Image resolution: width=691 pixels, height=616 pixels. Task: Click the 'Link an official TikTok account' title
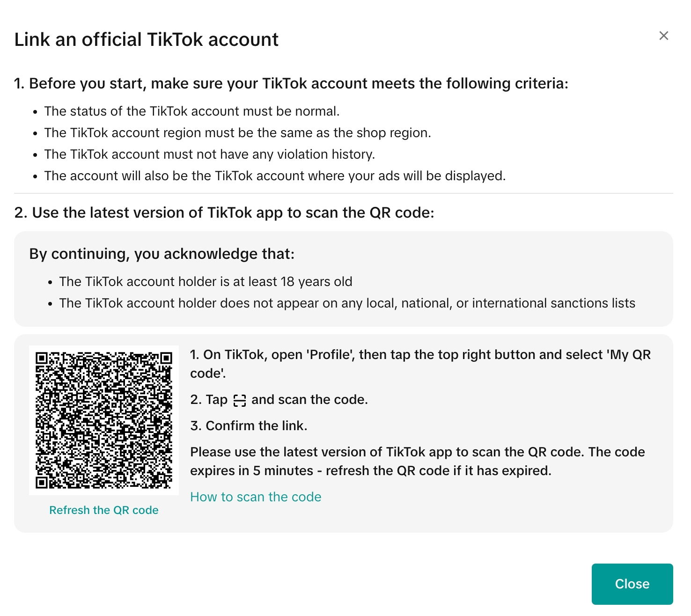tap(147, 40)
